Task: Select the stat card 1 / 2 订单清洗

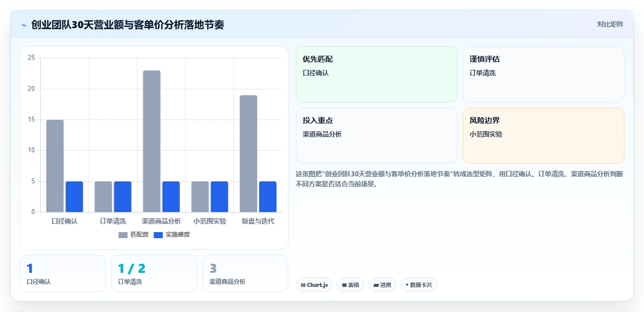Action: tap(154, 273)
